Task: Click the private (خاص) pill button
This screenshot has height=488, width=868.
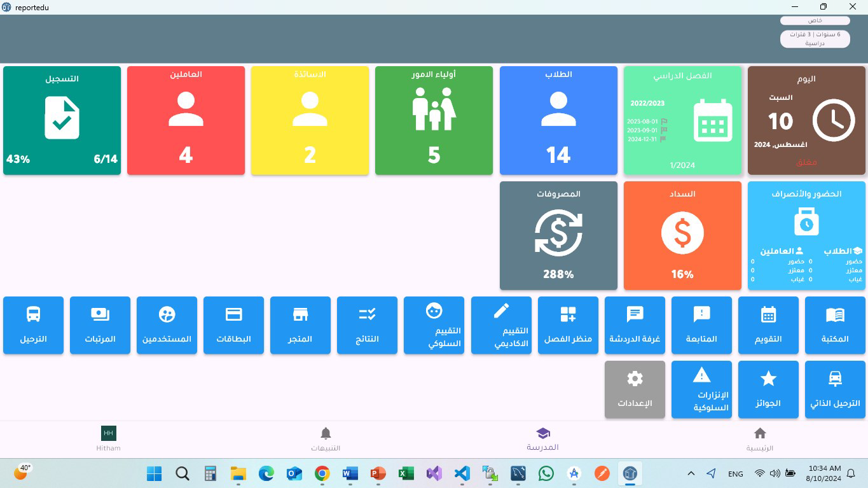Action: coord(815,20)
